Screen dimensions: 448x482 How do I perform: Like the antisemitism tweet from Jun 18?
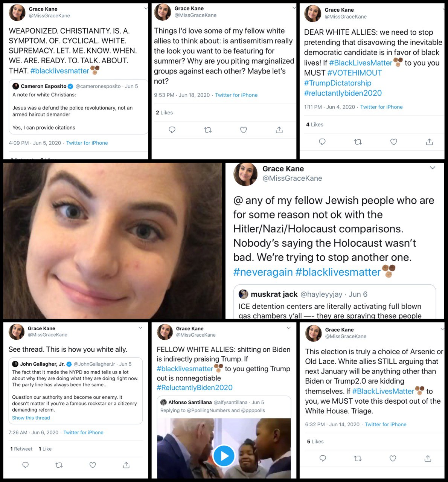tap(244, 130)
